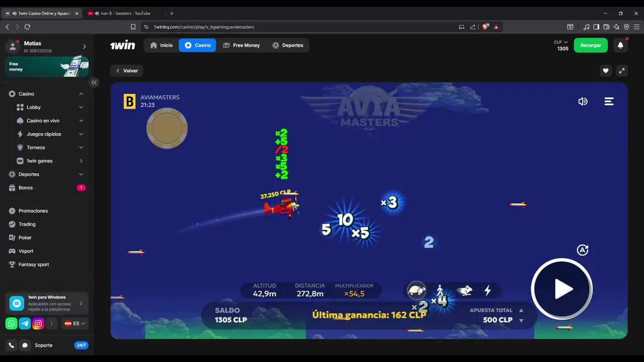Open the 1win games submenu arrow
644x362 pixels.
tap(81, 161)
